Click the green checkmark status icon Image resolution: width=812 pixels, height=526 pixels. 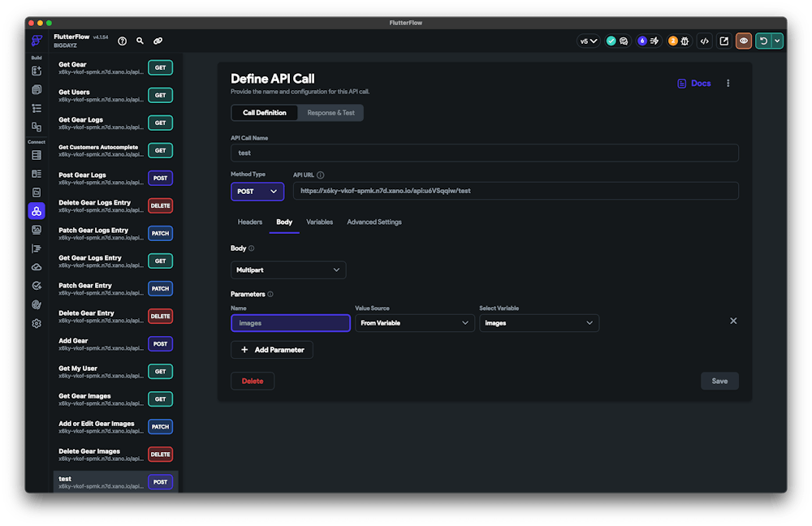click(x=611, y=41)
